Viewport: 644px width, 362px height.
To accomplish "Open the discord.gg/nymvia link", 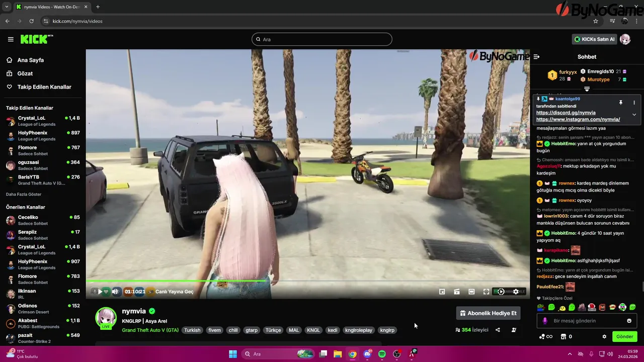I will click(566, 113).
